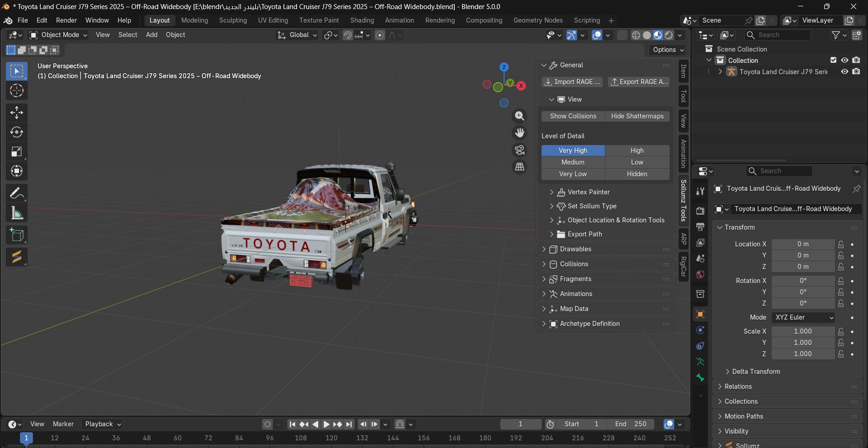Open the Output properties tab icon
The height and width of the screenshot is (448, 868).
700,227
